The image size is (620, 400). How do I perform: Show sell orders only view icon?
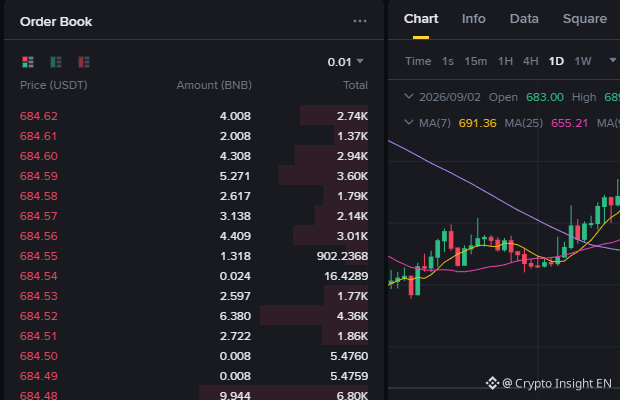coord(84,62)
